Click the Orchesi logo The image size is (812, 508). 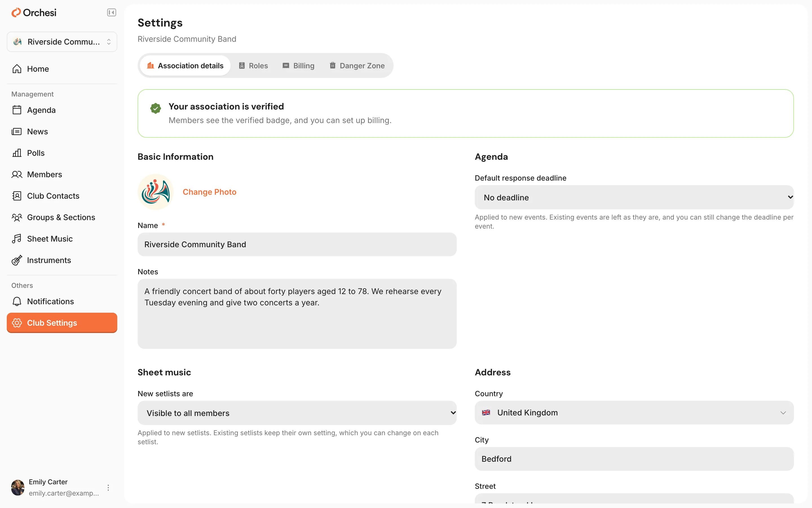(x=34, y=13)
